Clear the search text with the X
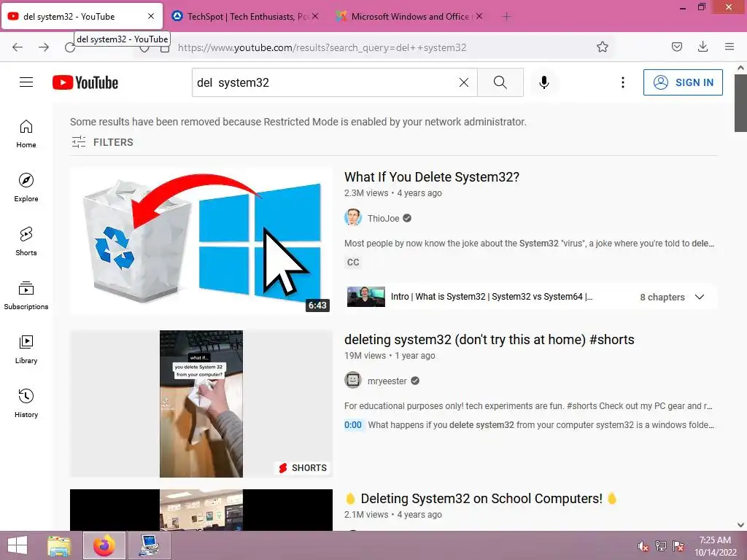This screenshot has width=747, height=560. point(463,82)
